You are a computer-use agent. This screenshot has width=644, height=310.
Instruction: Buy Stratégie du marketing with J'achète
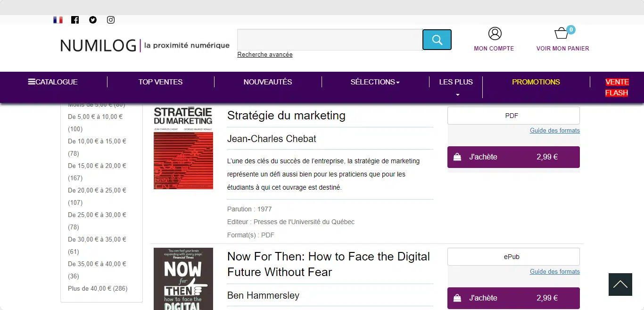click(513, 157)
